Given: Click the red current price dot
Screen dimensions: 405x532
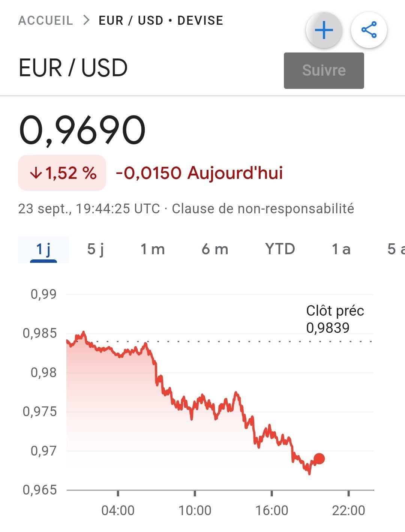Looking at the screenshot, I should coord(319,459).
